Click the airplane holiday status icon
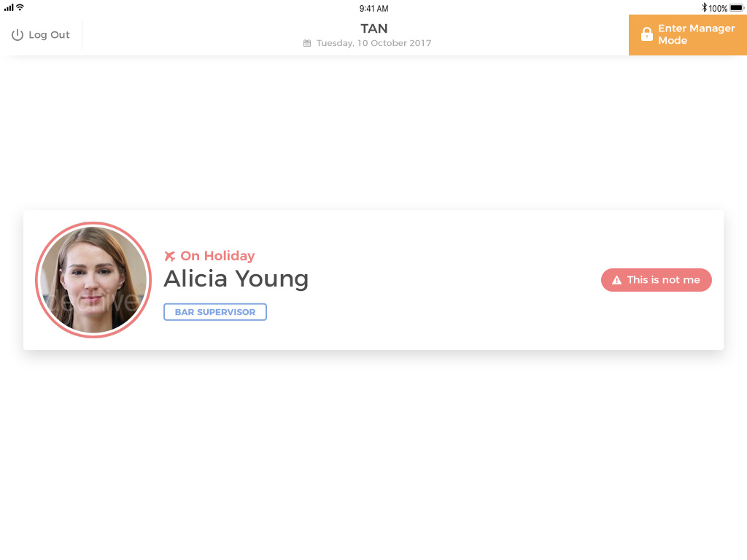Viewport: 747px width, 560px height. (x=170, y=256)
